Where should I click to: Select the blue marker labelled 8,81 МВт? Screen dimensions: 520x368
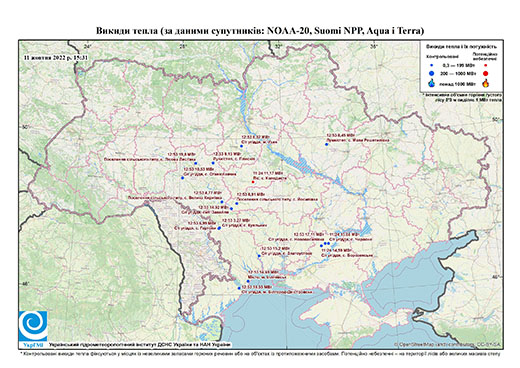pyautogui.click(x=237, y=203)
